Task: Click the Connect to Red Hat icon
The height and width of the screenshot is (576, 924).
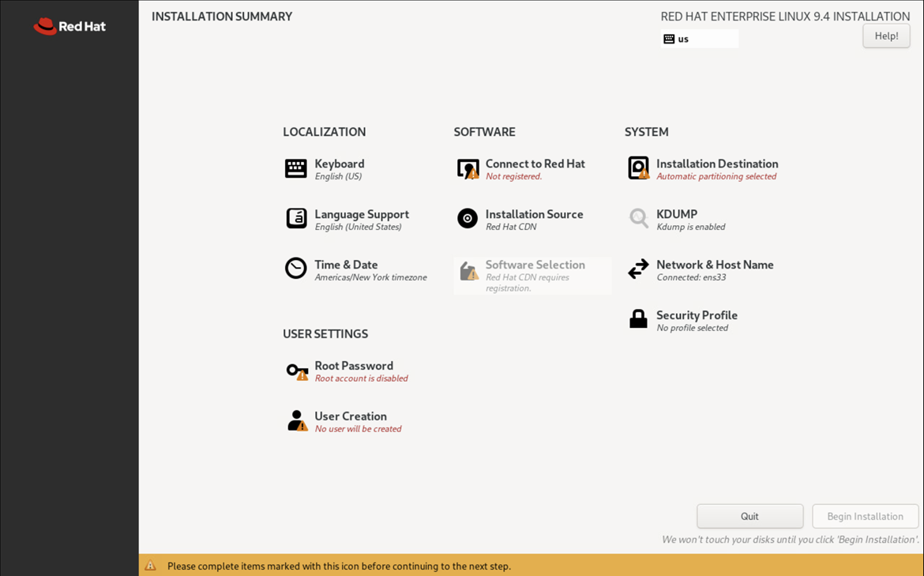Action: click(x=468, y=168)
